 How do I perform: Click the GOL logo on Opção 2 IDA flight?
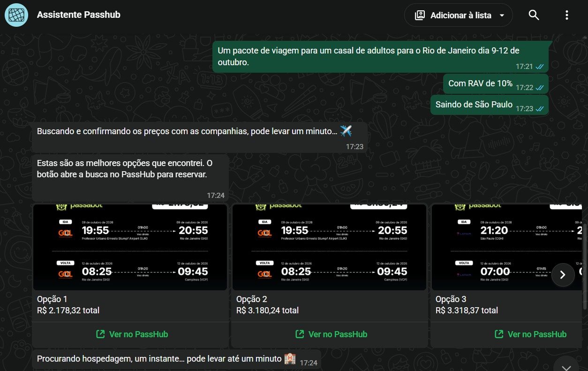pos(264,233)
